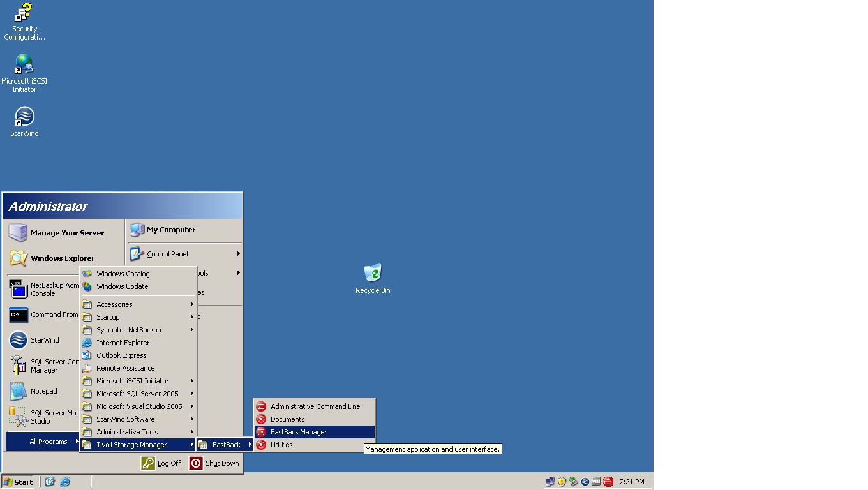
Task: Click Internet Explorer quick launch icon
Action: [x=64, y=482]
